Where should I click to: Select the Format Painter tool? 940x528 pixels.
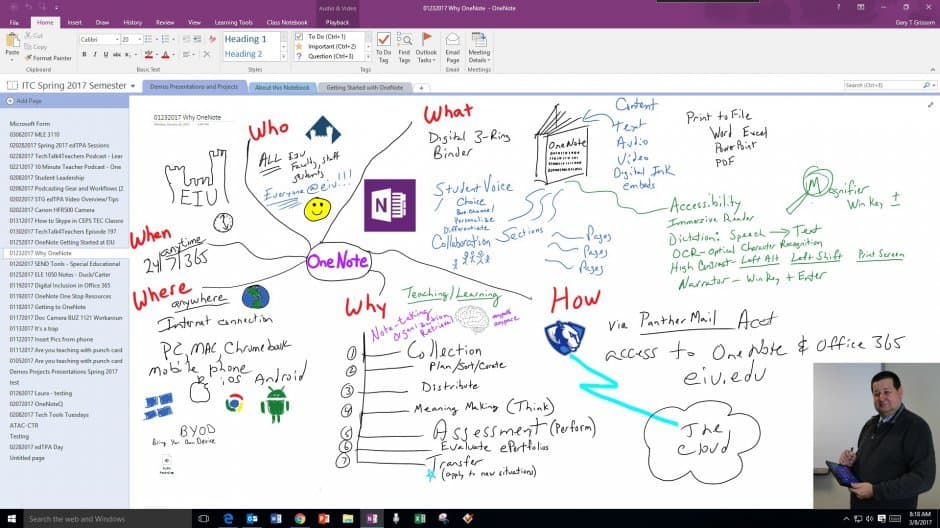coord(48,58)
